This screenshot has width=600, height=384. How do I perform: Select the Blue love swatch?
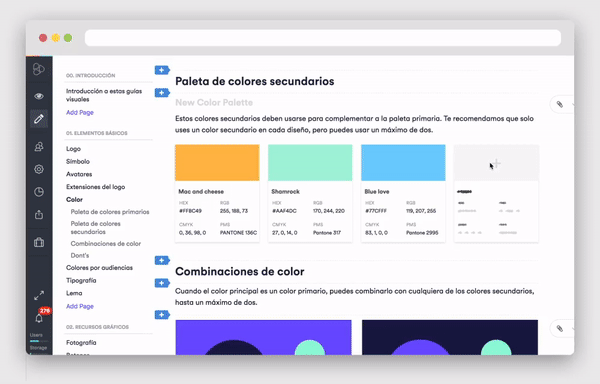[403, 163]
